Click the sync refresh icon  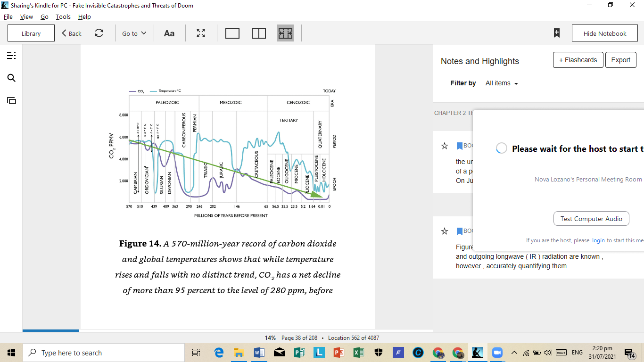pyautogui.click(x=99, y=33)
